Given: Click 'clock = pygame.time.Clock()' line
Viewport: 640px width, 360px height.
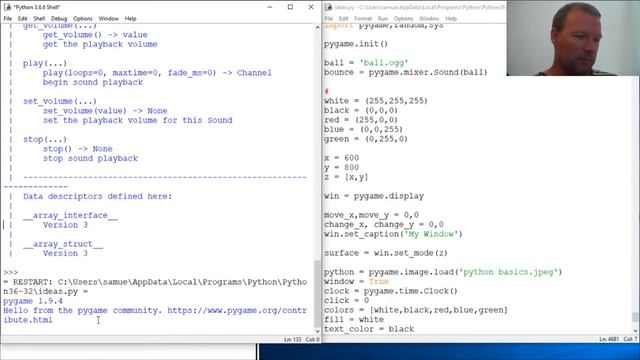Looking at the screenshot, I should click(x=391, y=291).
